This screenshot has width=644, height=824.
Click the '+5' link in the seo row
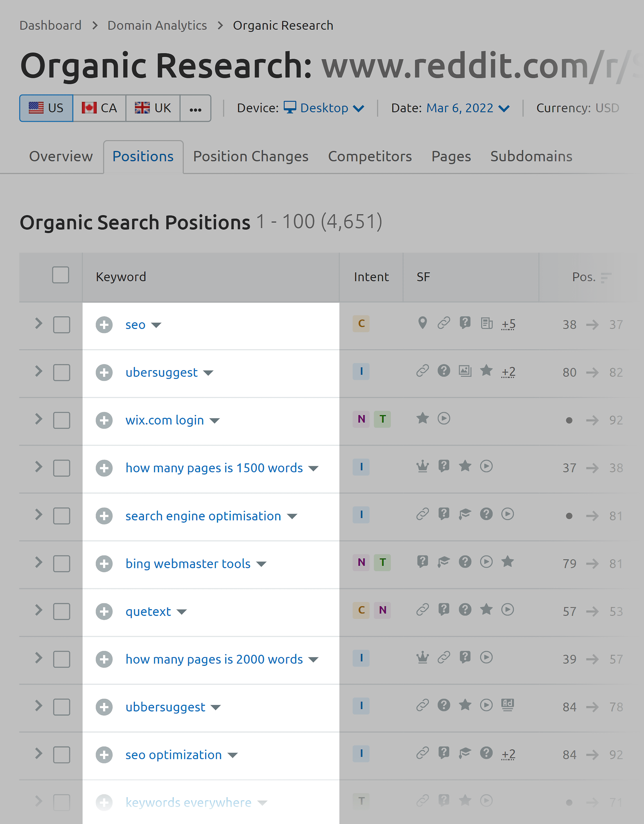508,324
